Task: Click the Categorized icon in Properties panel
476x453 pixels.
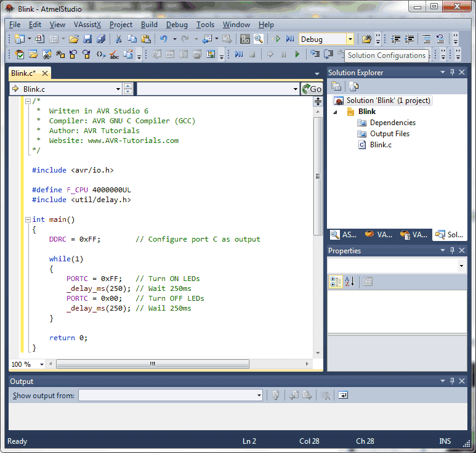Action: tap(336, 282)
